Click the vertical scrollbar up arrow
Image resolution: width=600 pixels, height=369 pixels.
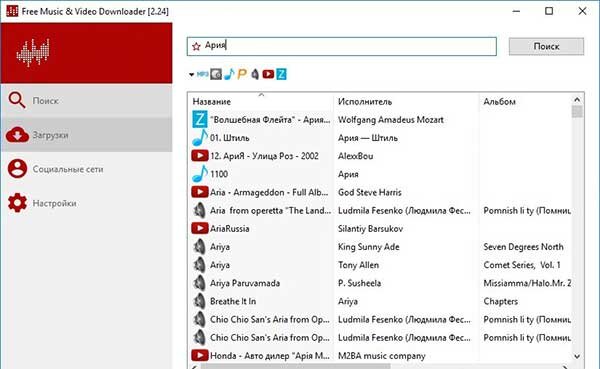pos(577,100)
